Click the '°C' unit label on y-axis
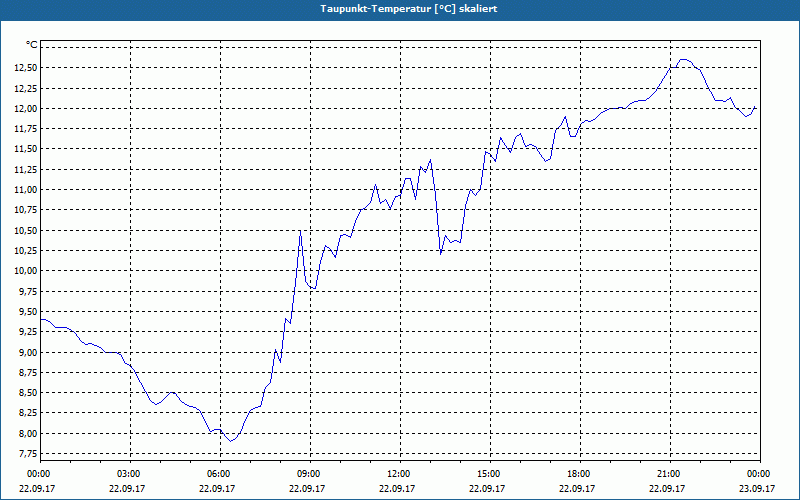The width and height of the screenshot is (800, 500). [x=32, y=45]
